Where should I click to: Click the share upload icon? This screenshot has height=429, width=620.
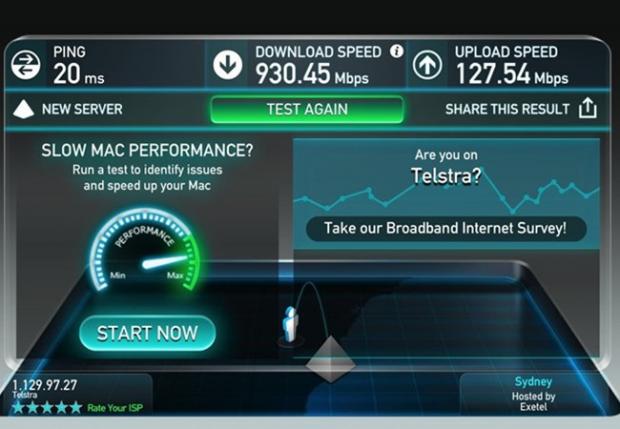[x=588, y=108]
